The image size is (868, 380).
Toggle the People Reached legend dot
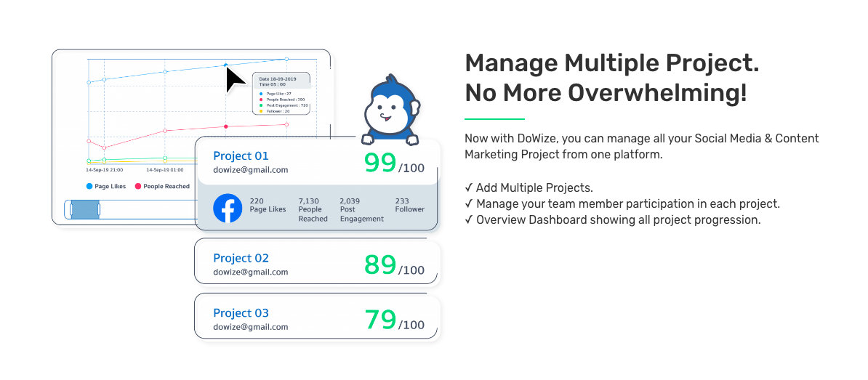pos(138,187)
